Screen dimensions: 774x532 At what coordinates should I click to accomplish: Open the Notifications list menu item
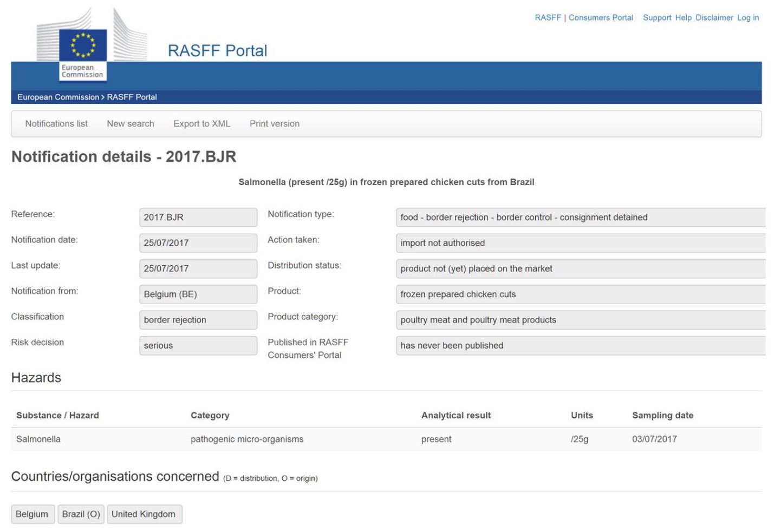[x=56, y=123]
